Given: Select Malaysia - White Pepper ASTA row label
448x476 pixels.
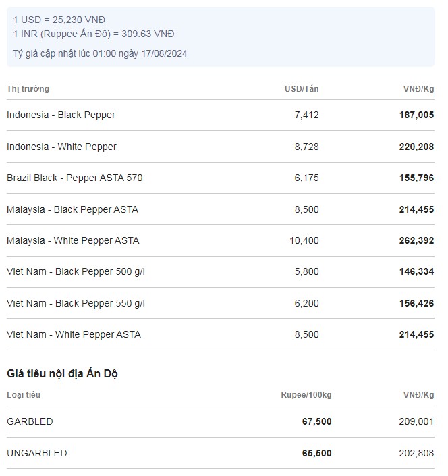Looking at the screenshot, I should tap(73, 240).
